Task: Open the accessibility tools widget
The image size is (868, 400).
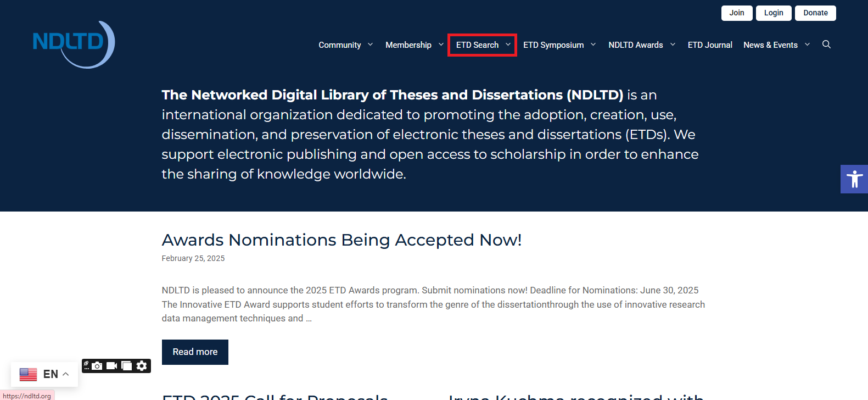Action: tap(854, 179)
